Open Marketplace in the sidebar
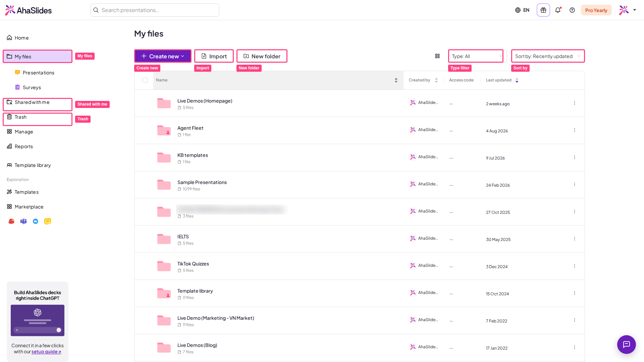Screen dimensions: 644x362 tap(25, 207)
